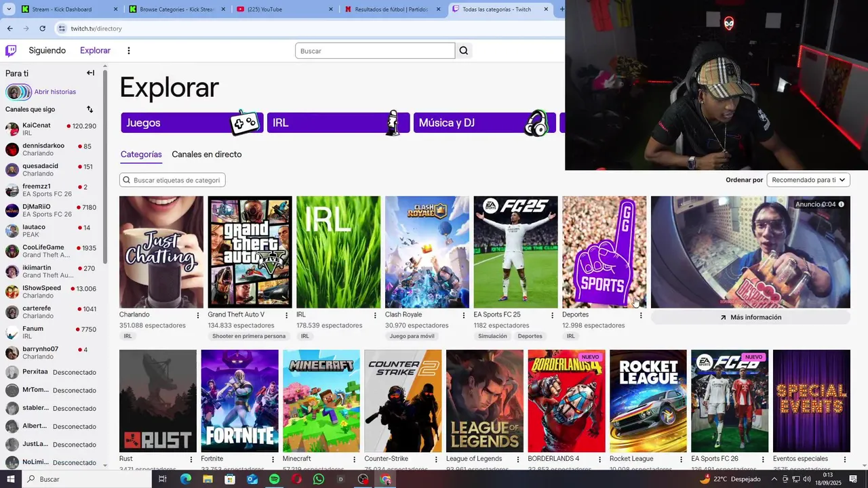Viewport: 868px width, 488px height.
Task: Open the Counter-Strike 2 cover
Action: tap(403, 401)
